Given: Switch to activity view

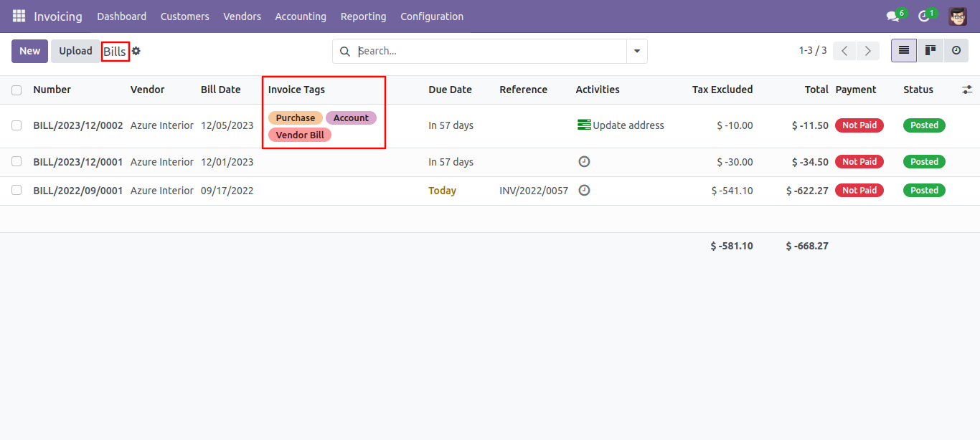Looking at the screenshot, I should (x=956, y=51).
